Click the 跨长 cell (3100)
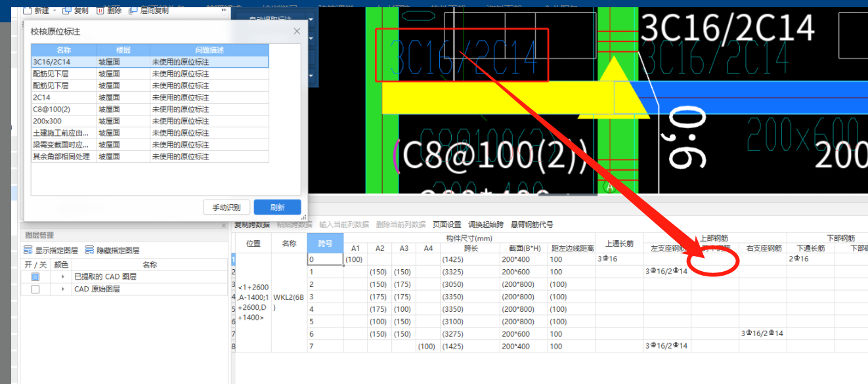This screenshot has width=868, height=384. pos(469,322)
